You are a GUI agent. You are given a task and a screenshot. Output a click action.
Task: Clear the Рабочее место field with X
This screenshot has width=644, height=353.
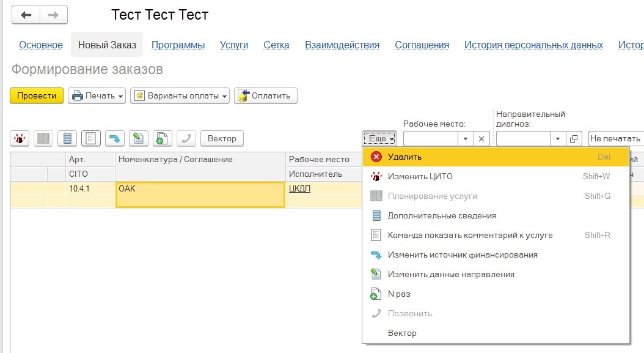[x=481, y=139]
